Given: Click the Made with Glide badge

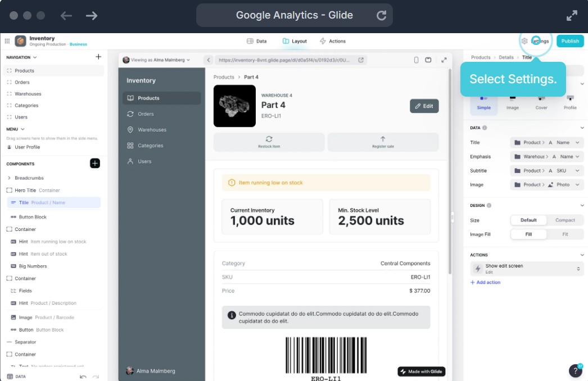Looking at the screenshot, I should click(420, 371).
